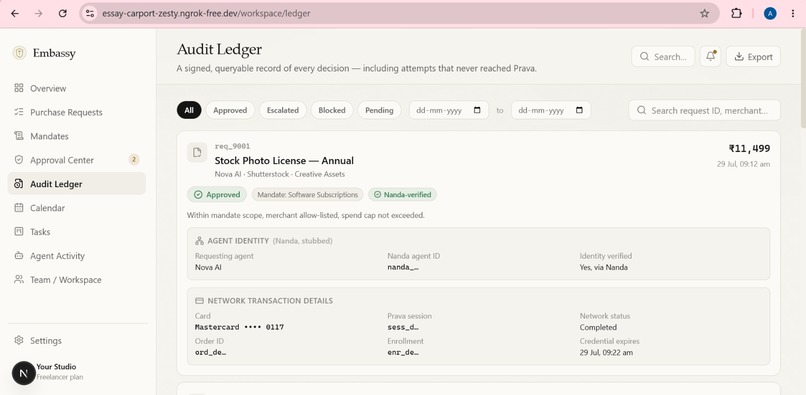Image resolution: width=806 pixels, height=395 pixels.
Task: Filter ledger by Pending
Action: [x=379, y=110]
